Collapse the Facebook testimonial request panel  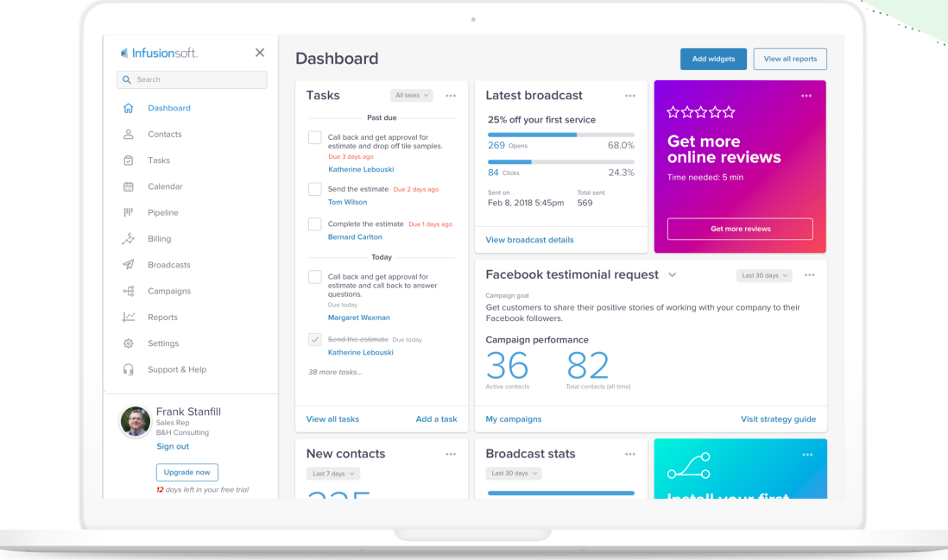click(x=673, y=274)
